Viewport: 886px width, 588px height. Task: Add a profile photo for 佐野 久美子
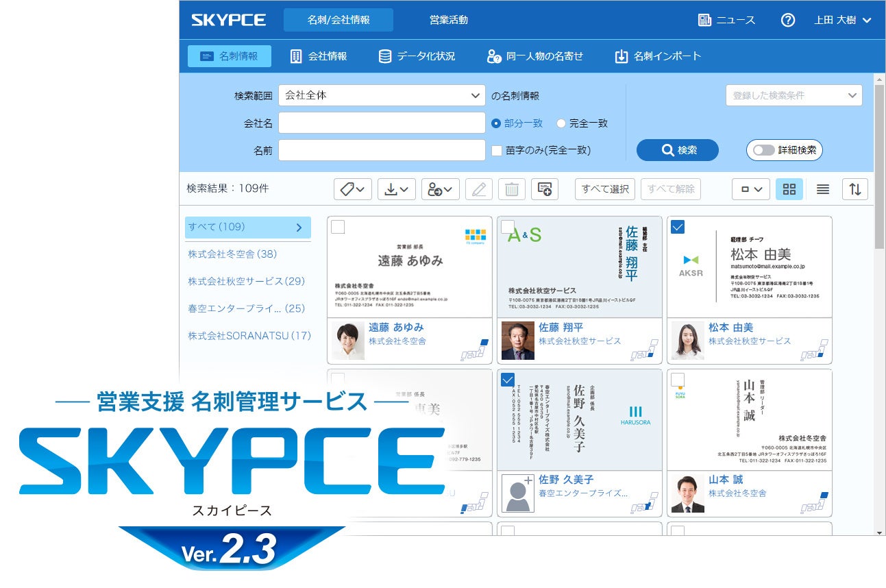[518, 493]
